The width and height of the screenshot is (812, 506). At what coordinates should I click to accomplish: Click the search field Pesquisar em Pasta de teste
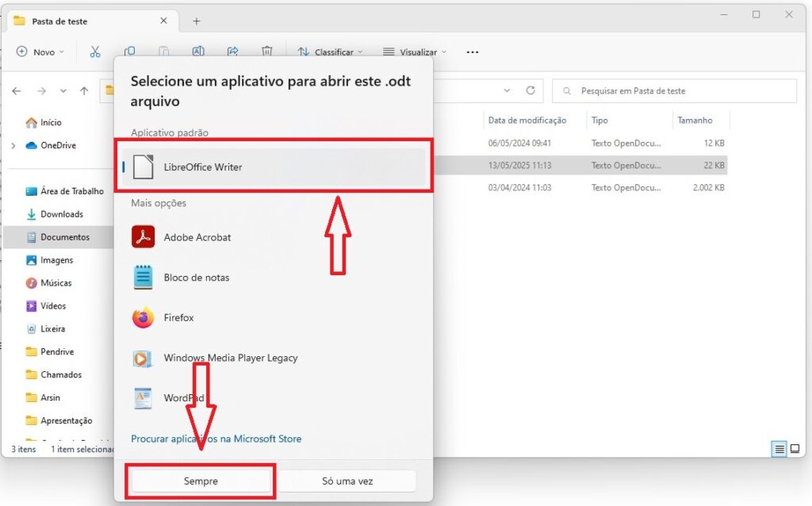[x=674, y=91]
